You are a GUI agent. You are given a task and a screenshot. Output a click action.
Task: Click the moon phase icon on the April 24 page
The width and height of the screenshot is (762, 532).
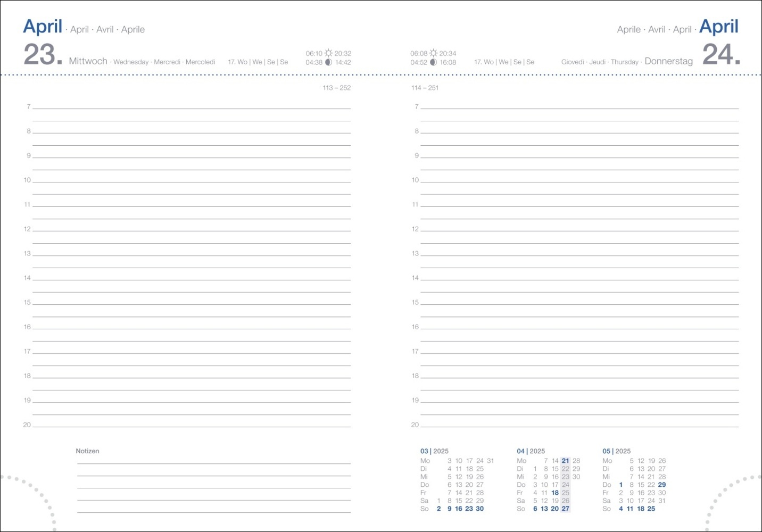click(433, 62)
